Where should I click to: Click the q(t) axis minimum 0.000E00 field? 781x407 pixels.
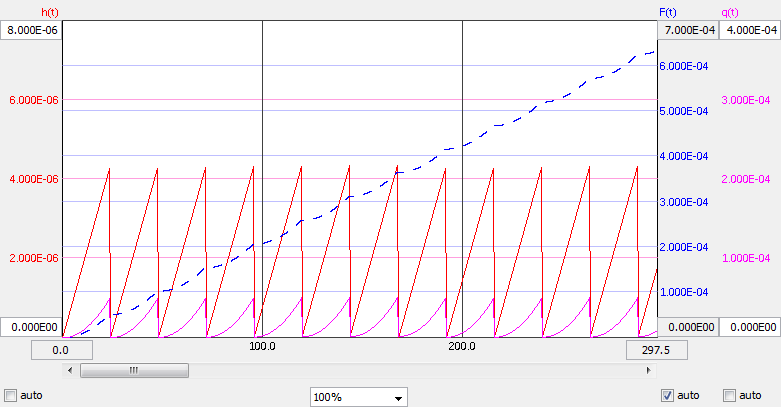click(x=750, y=327)
